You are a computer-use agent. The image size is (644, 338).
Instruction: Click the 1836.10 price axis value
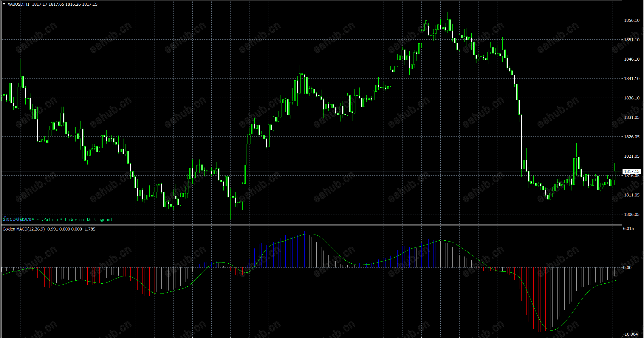(631, 98)
